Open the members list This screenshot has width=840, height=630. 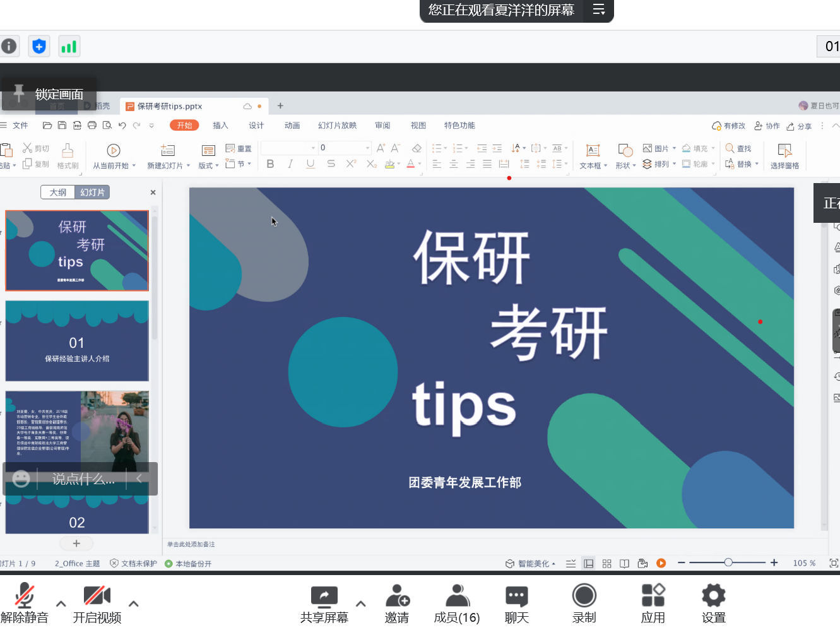[x=457, y=596]
